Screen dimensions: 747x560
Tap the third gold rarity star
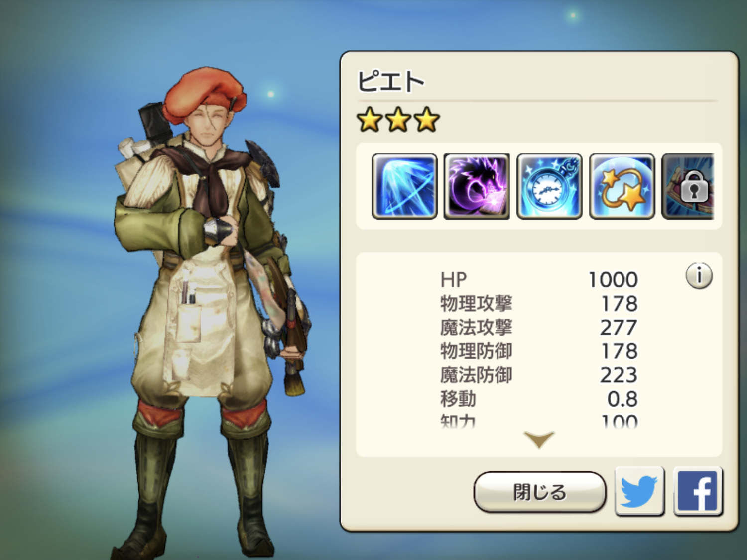[427, 120]
